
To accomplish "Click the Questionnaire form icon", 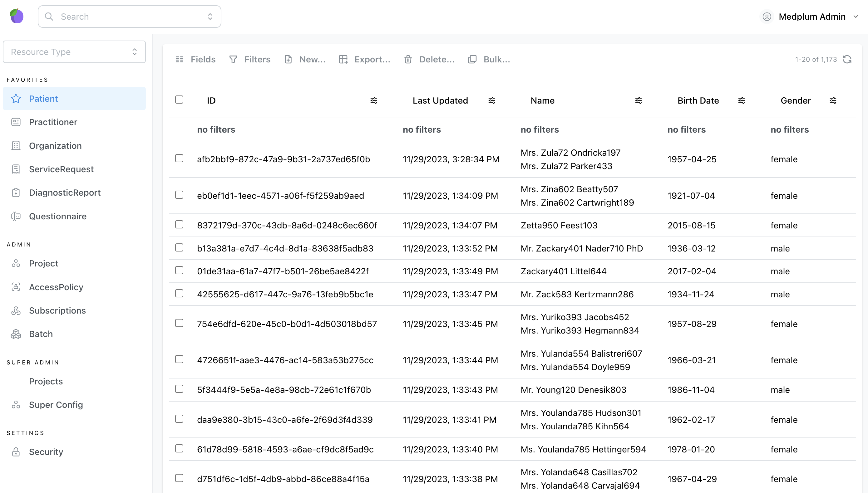I will pos(16,216).
